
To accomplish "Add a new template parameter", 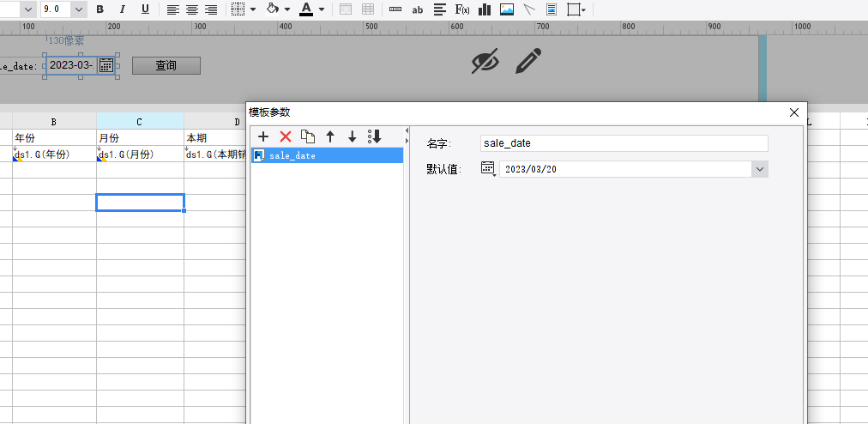I will (263, 136).
